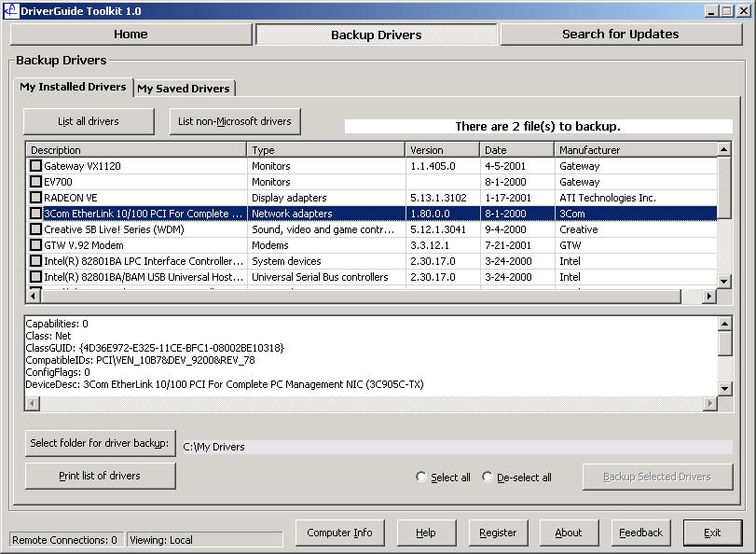Click "Viewing: Local" status panel
Viewport: 756px width, 554px height.
204,539
